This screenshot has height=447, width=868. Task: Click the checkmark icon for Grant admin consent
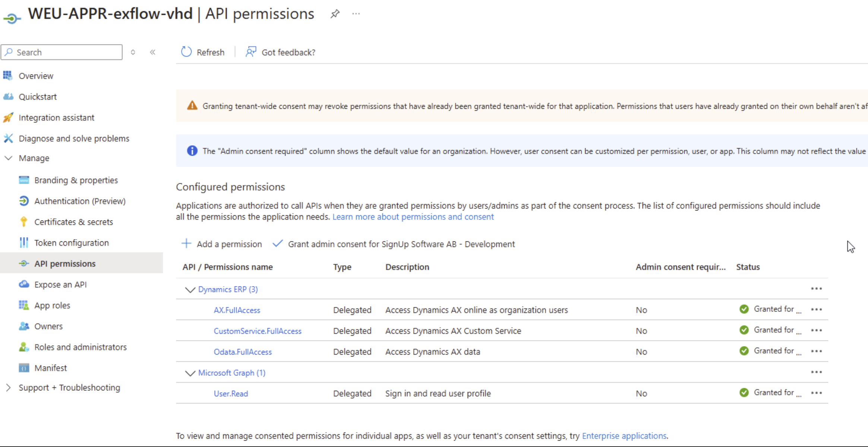click(278, 244)
